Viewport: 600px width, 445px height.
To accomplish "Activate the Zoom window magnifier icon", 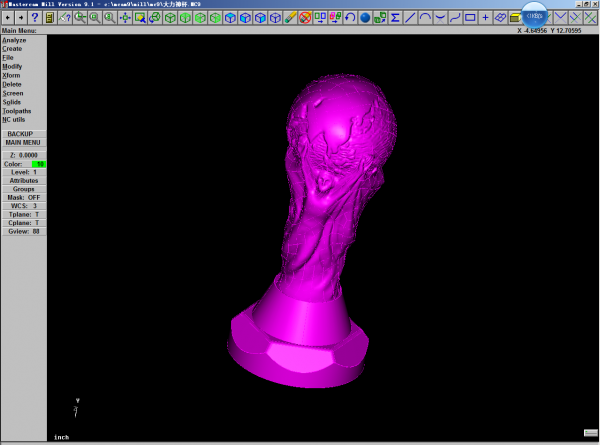I will (x=80, y=18).
